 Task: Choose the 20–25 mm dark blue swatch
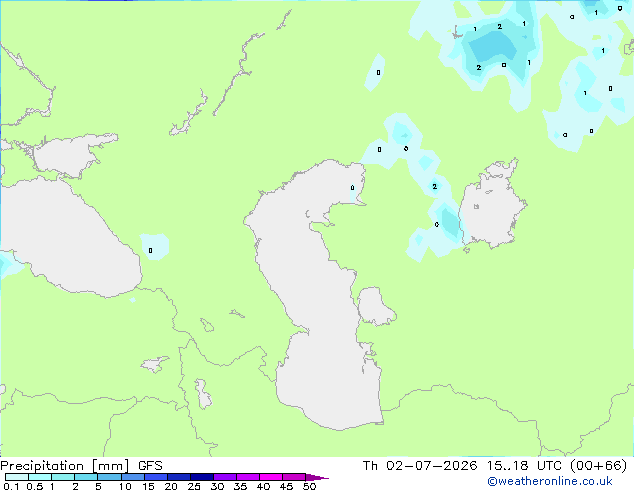[178, 477]
